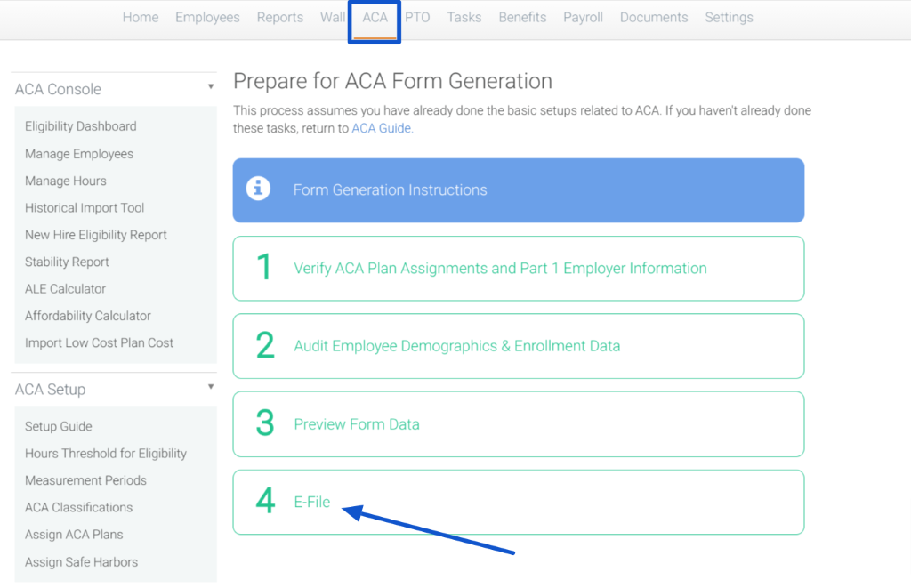Open Measurement Periods
This screenshot has width=911, height=588.
pyautogui.click(x=85, y=480)
